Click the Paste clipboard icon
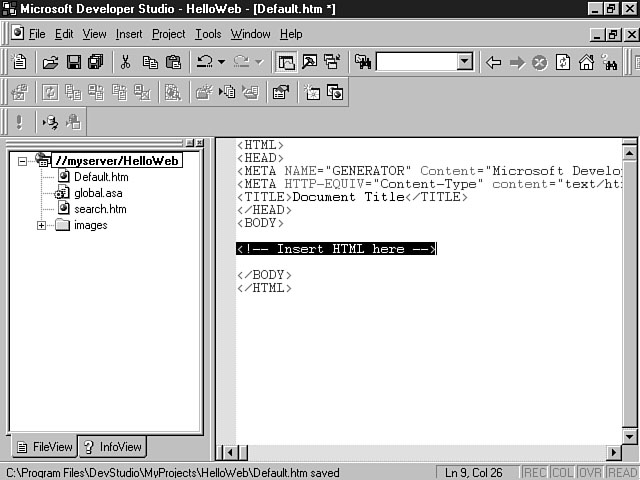The width and height of the screenshot is (640, 480). tap(173, 62)
